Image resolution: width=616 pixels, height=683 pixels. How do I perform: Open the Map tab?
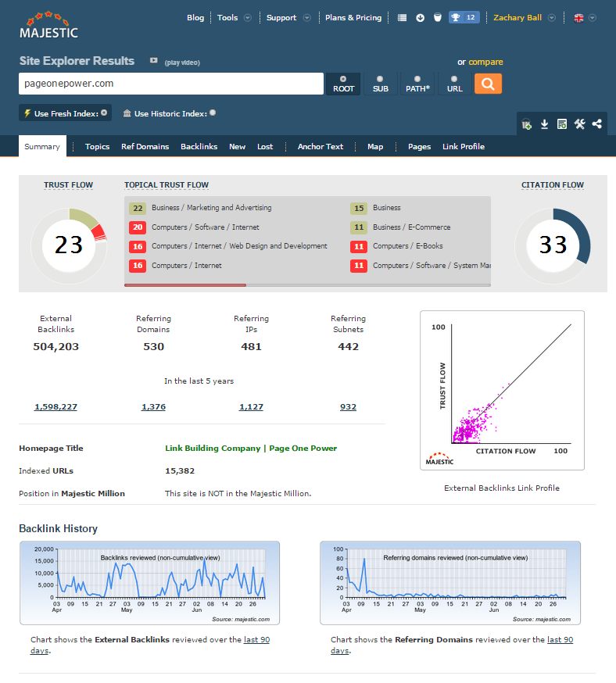coord(375,147)
